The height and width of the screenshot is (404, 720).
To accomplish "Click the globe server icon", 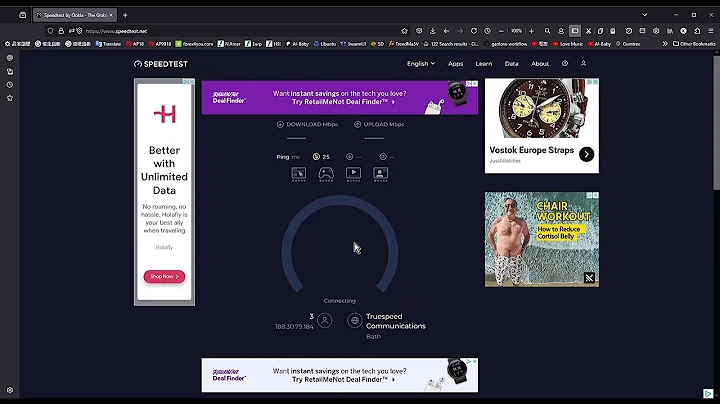I will point(354,320).
